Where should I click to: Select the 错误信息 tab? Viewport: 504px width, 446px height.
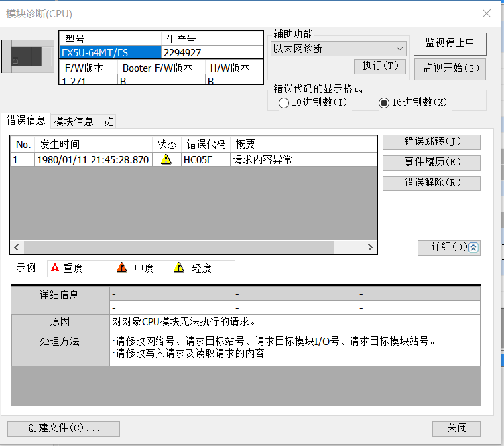[x=26, y=120]
